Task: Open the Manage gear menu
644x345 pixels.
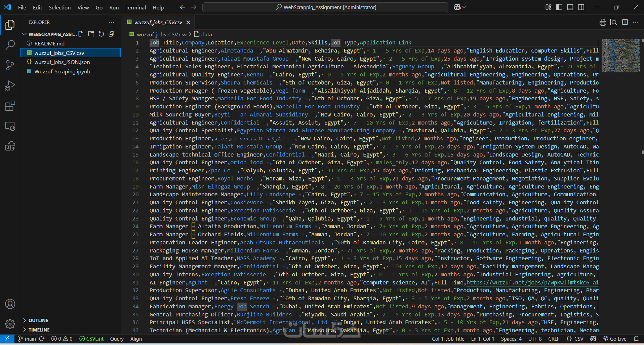Action: 10,324
